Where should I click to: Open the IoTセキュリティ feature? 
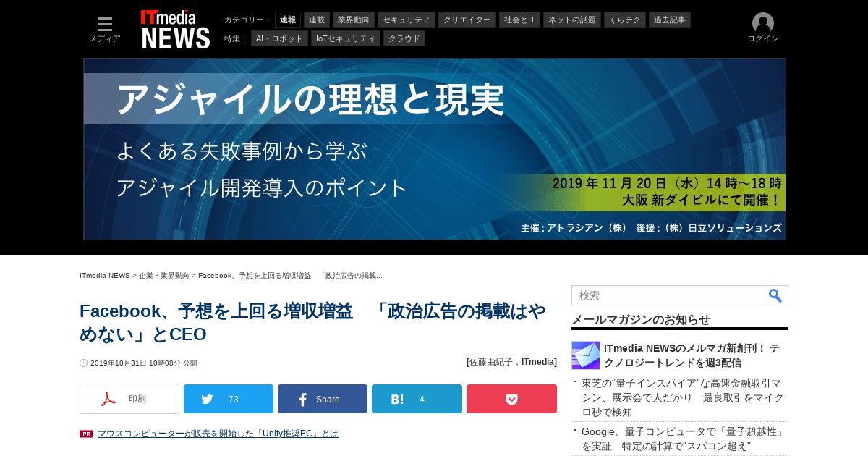coord(346,38)
